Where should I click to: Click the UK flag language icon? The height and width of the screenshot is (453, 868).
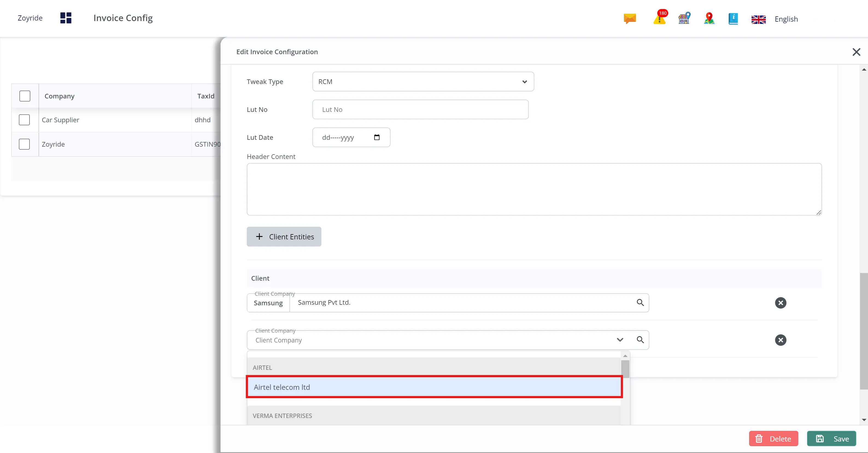click(x=758, y=20)
